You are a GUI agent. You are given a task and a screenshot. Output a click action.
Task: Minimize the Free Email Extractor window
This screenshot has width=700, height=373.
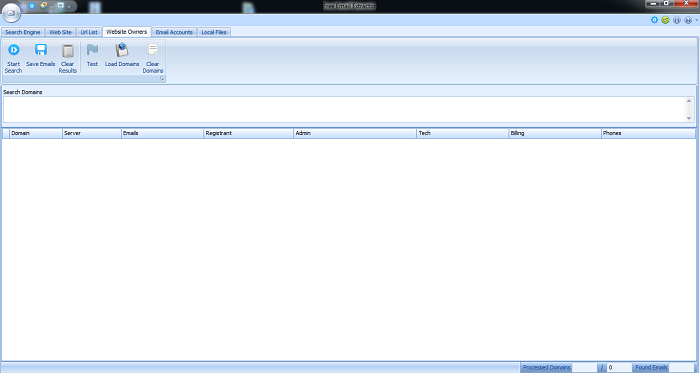(x=653, y=4)
